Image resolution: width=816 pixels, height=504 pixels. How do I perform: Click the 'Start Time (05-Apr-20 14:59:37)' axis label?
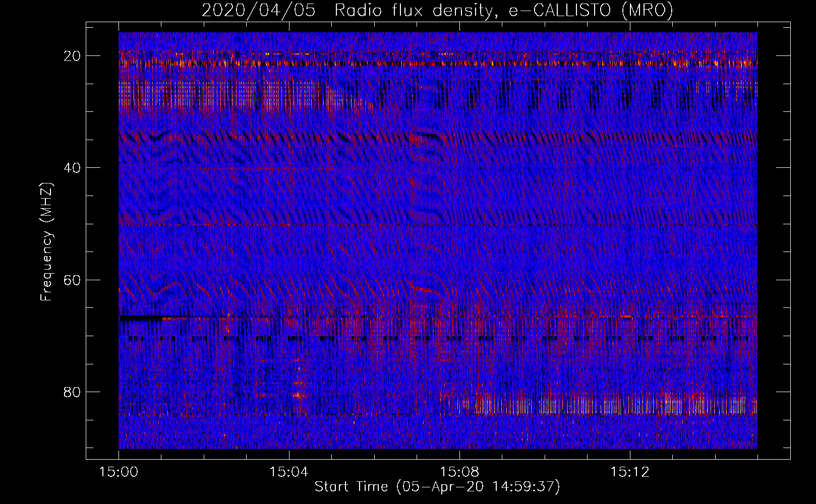click(x=437, y=487)
